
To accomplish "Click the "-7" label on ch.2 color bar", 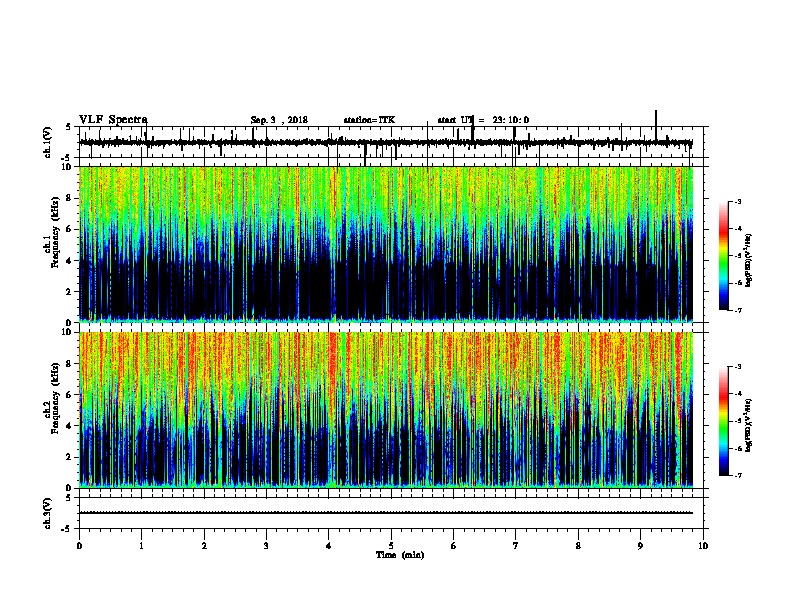I will click(x=737, y=476).
